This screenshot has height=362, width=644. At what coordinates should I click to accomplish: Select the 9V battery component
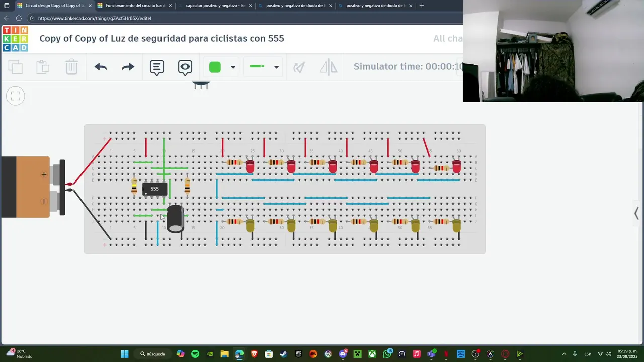point(33,187)
